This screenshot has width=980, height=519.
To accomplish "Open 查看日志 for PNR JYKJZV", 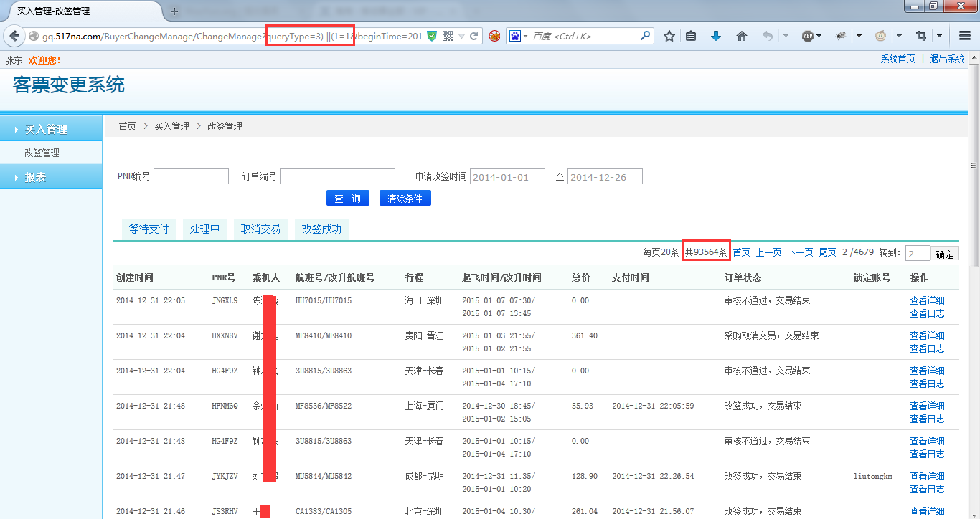I will pos(927,489).
